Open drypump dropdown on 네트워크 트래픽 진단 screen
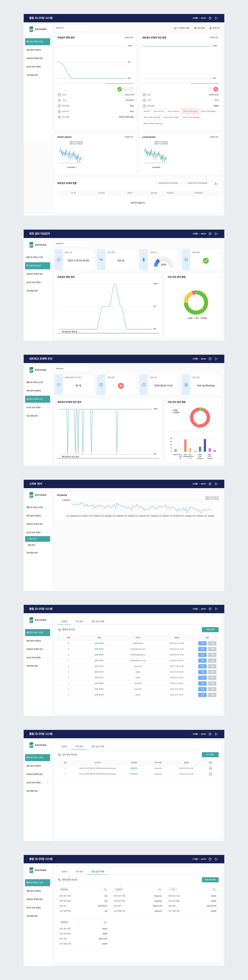The image size is (248, 980). click(71, 369)
